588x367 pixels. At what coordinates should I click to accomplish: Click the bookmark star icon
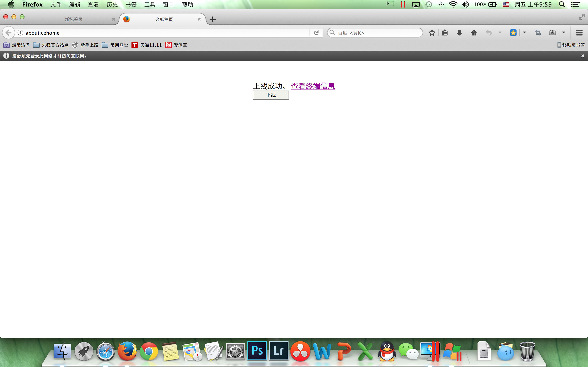(x=432, y=33)
